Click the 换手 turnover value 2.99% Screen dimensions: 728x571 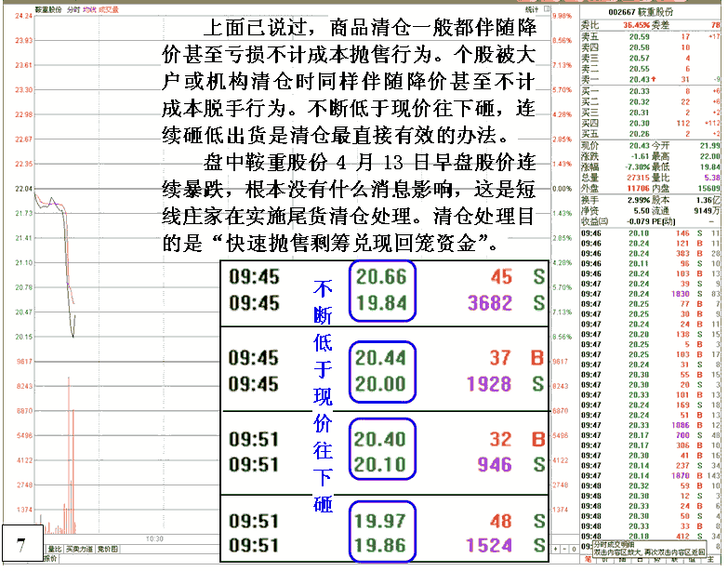tap(638, 200)
